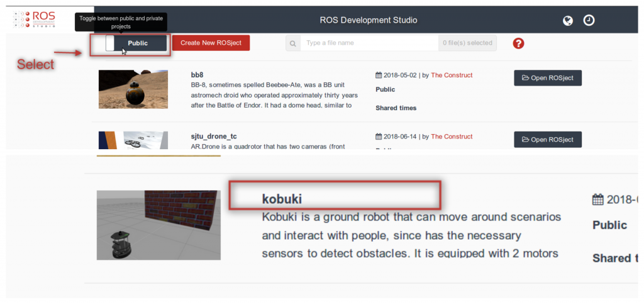Click the 2018-05-02 date on bb8 row

pos(400,75)
